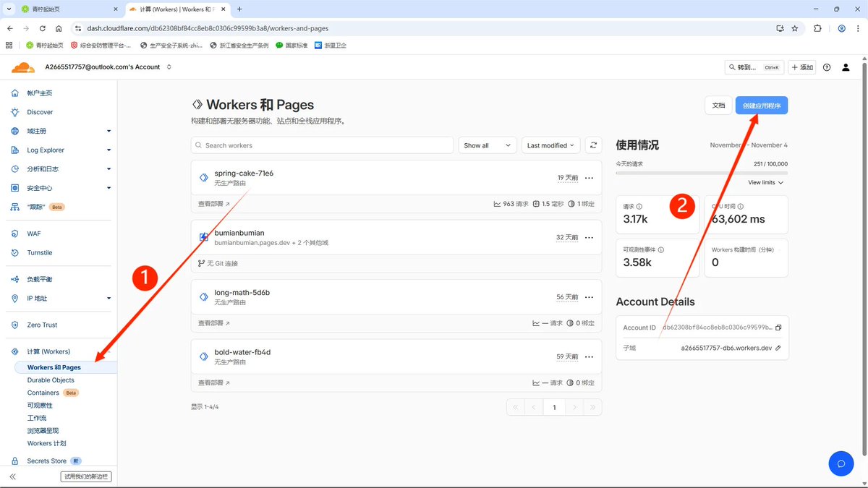Open more options for bumianbumian

pyautogui.click(x=589, y=238)
